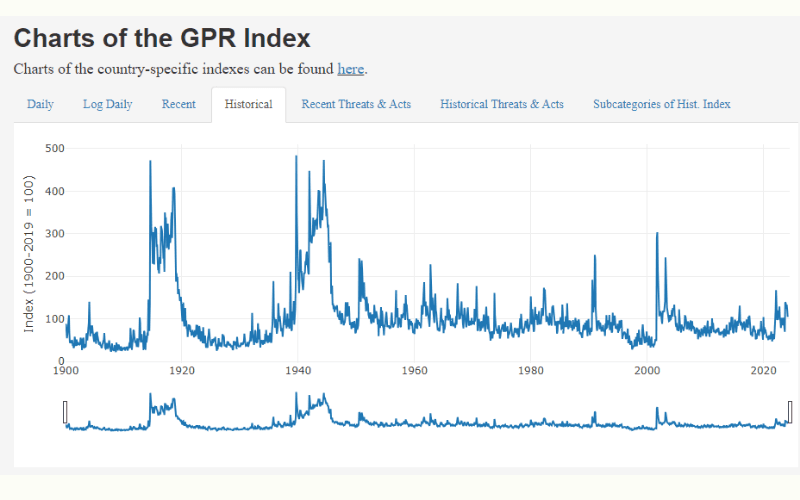Follow the "here" country-specific indexes link

click(350, 69)
